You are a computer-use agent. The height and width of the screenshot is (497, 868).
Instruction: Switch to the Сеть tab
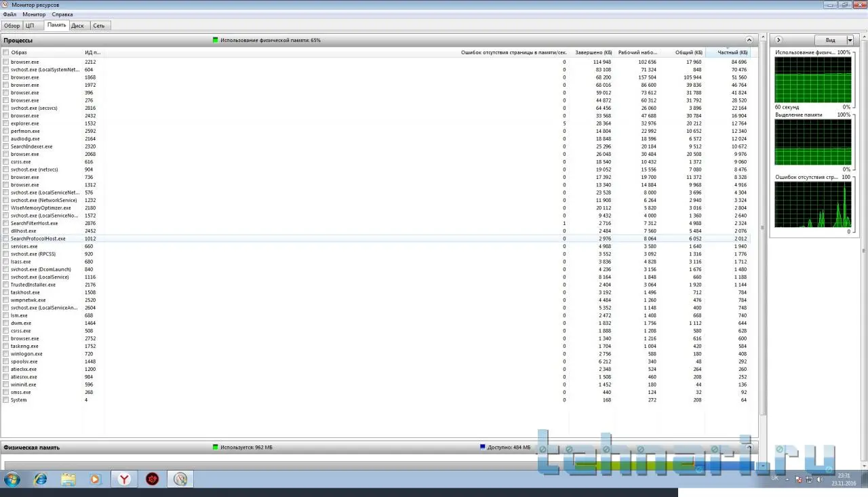point(99,26)
